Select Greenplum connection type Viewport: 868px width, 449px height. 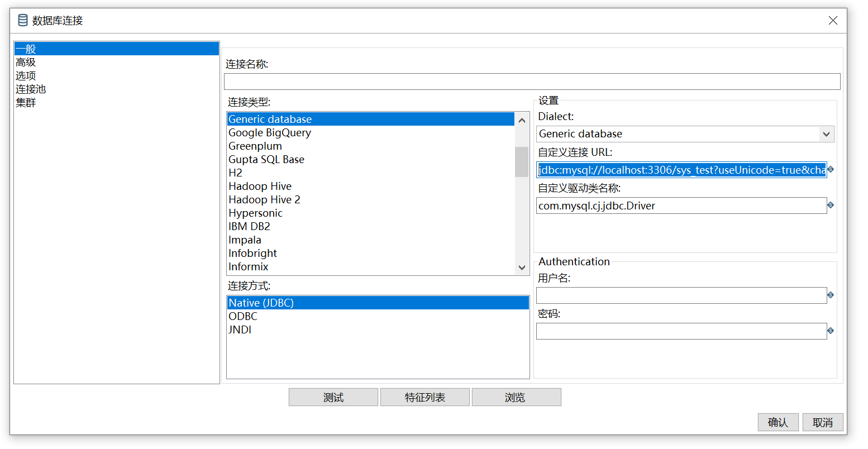(371, 146)
